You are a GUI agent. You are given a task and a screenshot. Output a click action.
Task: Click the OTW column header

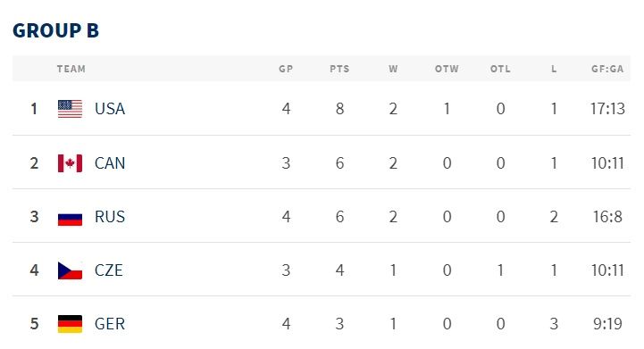tap(447, 69)
